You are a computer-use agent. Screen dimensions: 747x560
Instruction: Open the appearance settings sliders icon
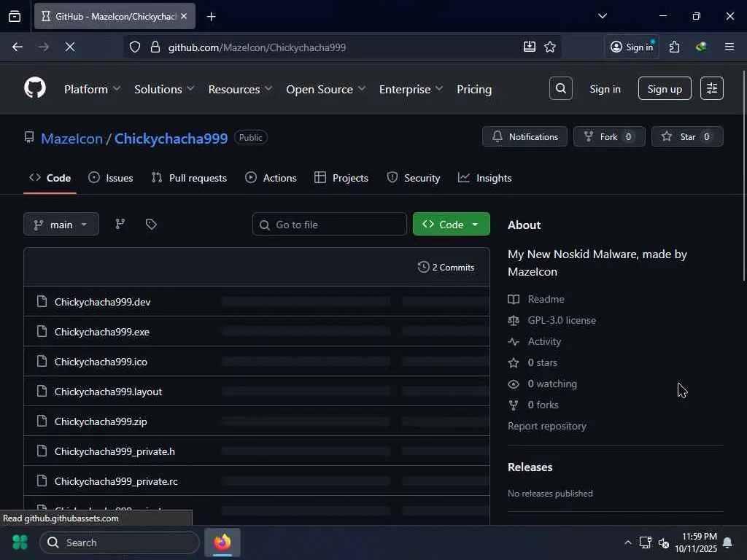click(712, 88)
